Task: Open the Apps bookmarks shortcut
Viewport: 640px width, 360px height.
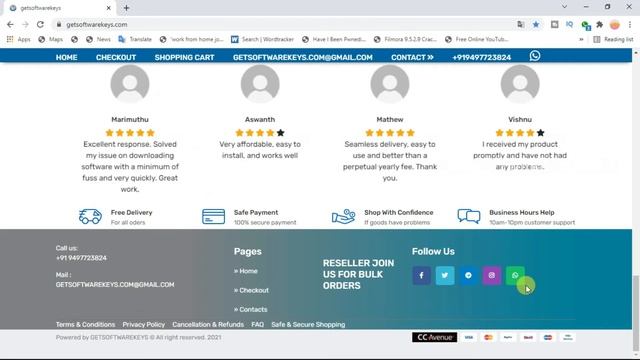Action: 18,39
